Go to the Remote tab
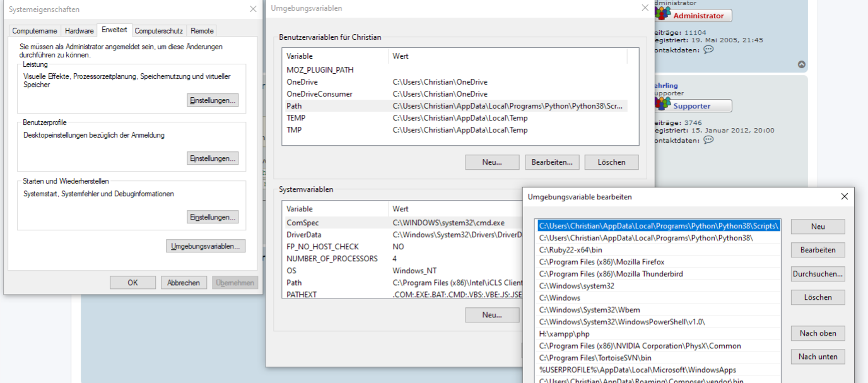 [202, 31]
